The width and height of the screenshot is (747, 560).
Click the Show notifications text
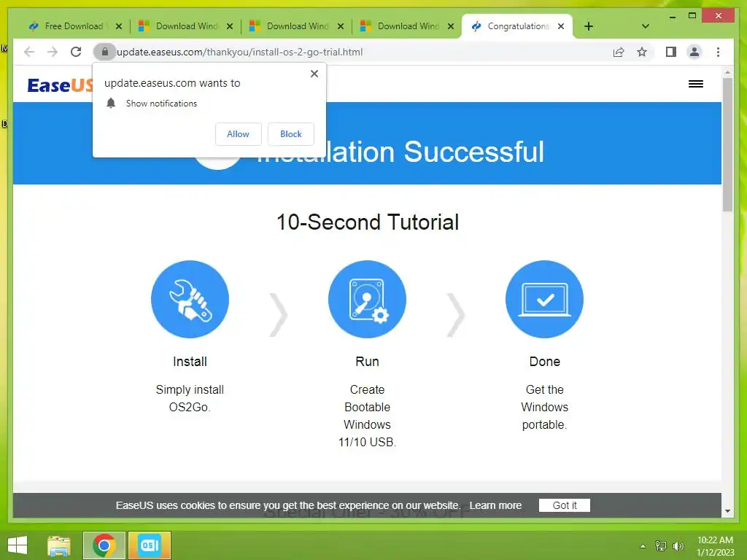click(x=161, y=104)
